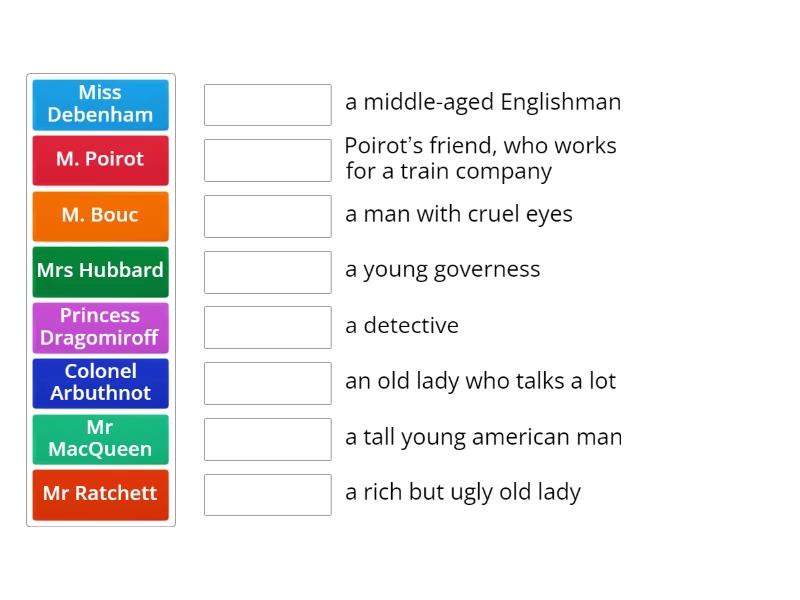Select the Miss Debenham name tile
The width and height of the screenshot is (800, 600).
pyautogui.click(x=100, y=104)
